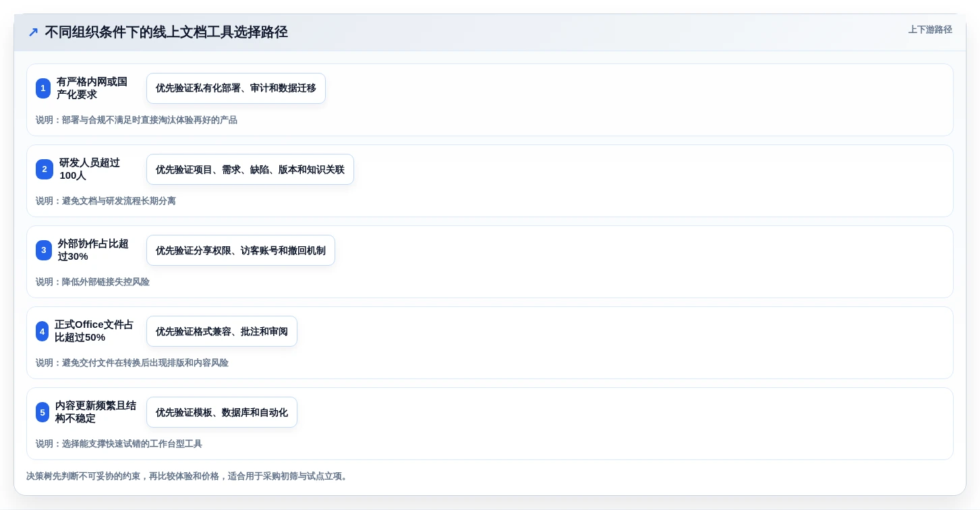Select 优先验证模板、数据库和自动化 box
The width and height of the screenshot is (980, 510).
(x=222, y=412)
